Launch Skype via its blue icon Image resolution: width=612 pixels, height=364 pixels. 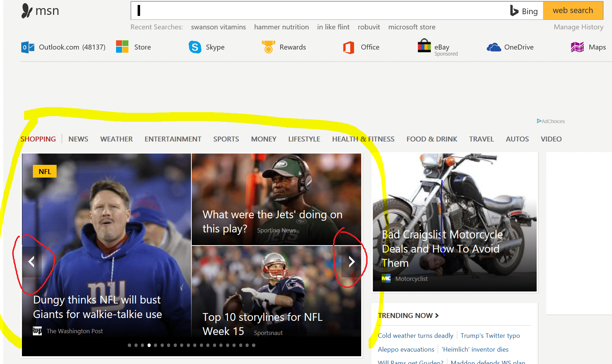[195, 47]
